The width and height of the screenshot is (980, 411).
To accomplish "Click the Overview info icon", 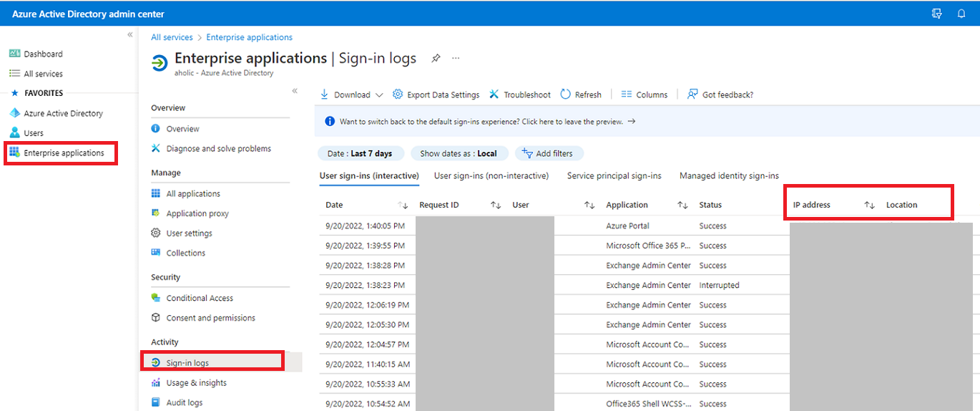I will 156,129.
